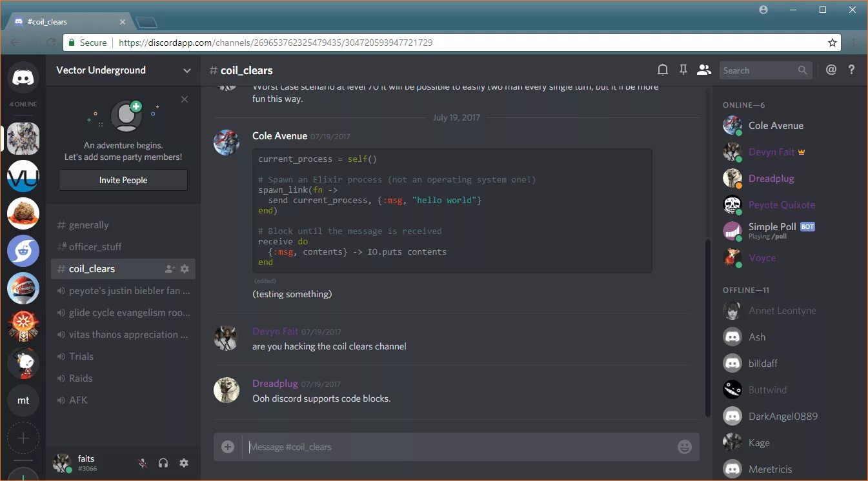The image size is (868, 481).
Task: Select coil_clears channel
Action: click(123, 269)
